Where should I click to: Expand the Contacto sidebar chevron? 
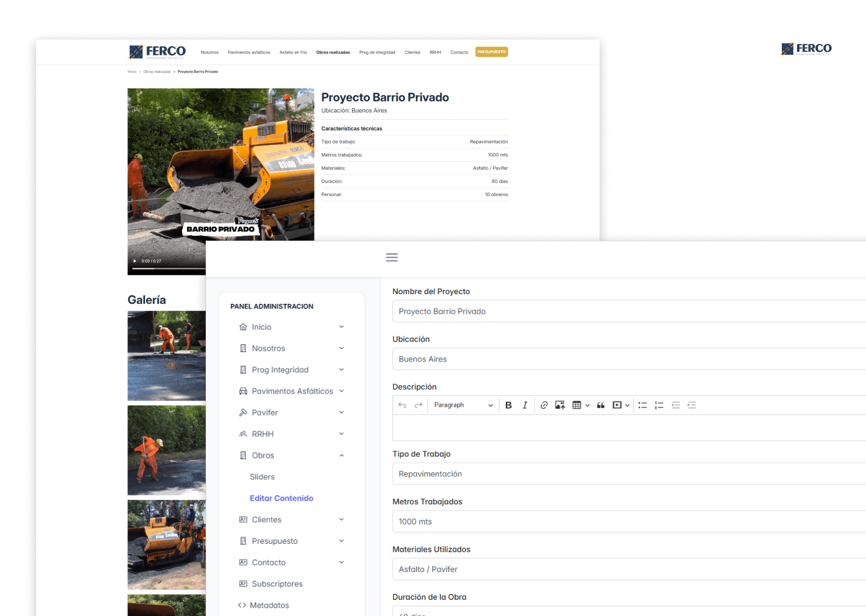coord(342,562)
